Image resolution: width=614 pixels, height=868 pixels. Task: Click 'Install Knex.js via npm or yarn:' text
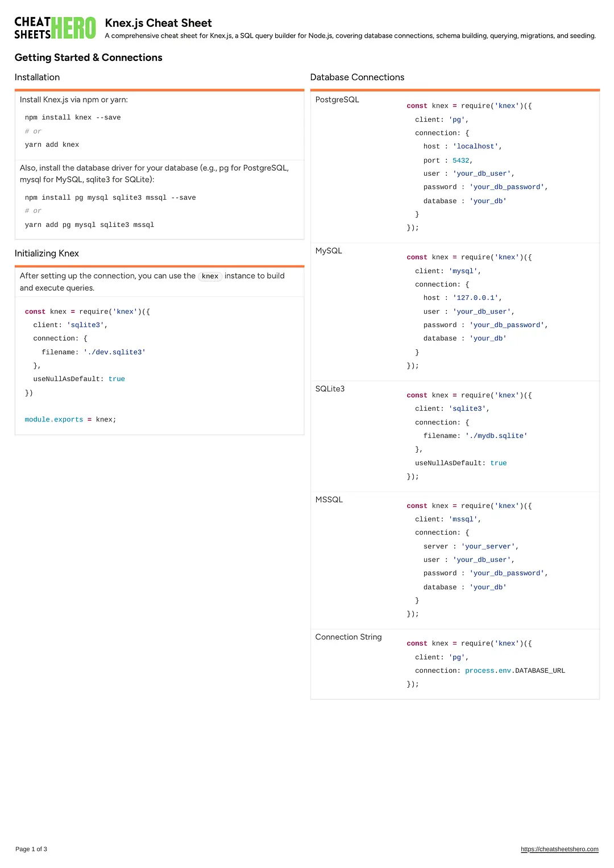coord(74,100)
